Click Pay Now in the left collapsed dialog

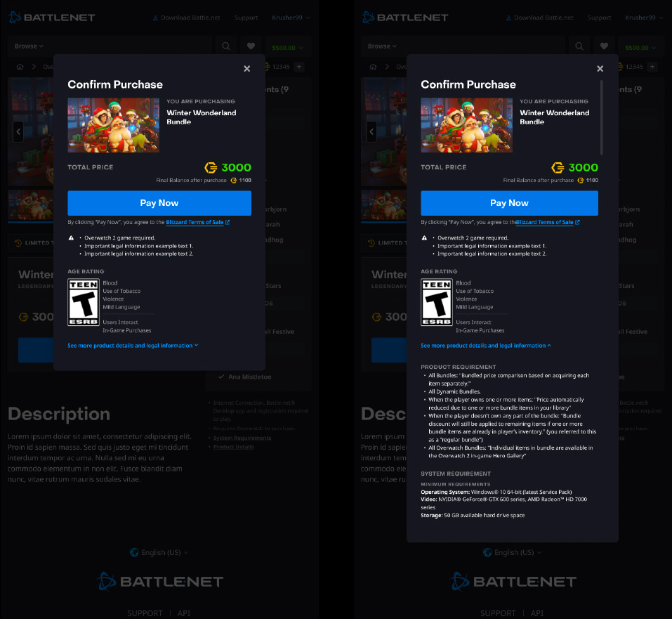pyautogui.click(x=159, y=203)
